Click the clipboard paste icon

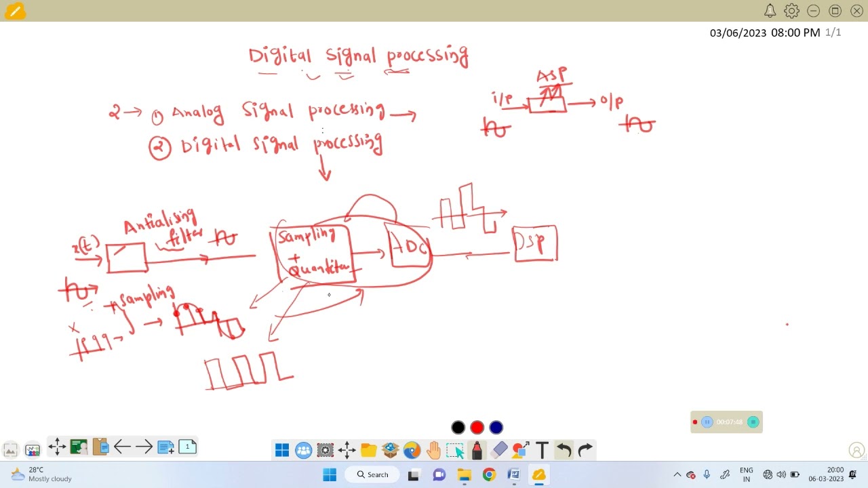coord(100,447)
